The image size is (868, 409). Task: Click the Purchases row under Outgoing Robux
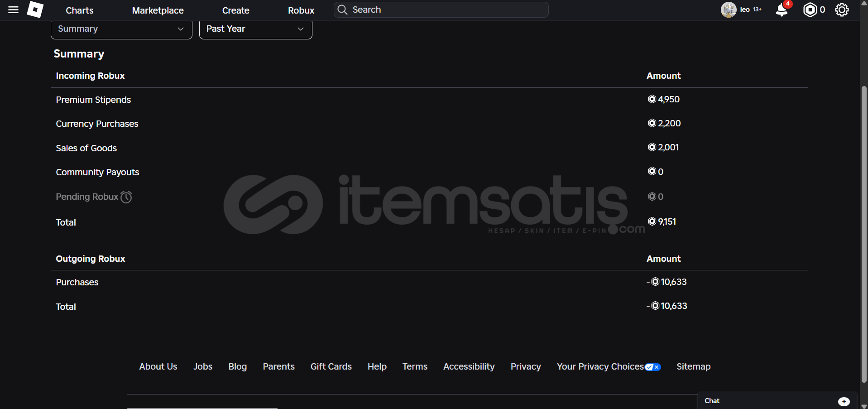[77, 283]
